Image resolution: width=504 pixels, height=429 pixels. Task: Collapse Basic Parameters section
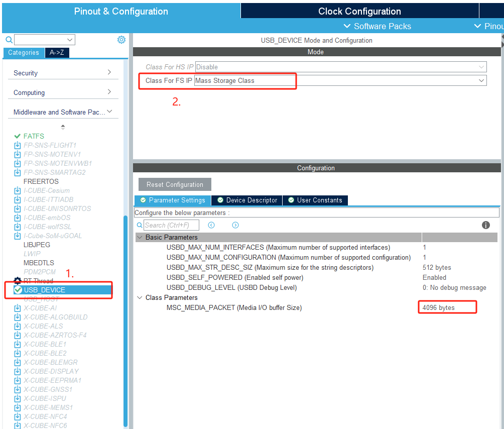pyautogui.click(x=140, y=237)
